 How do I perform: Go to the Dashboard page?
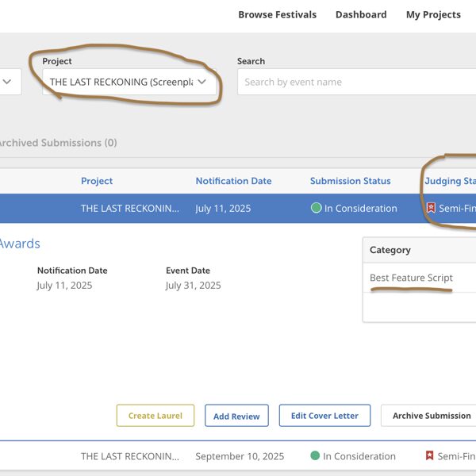point(361,14)
